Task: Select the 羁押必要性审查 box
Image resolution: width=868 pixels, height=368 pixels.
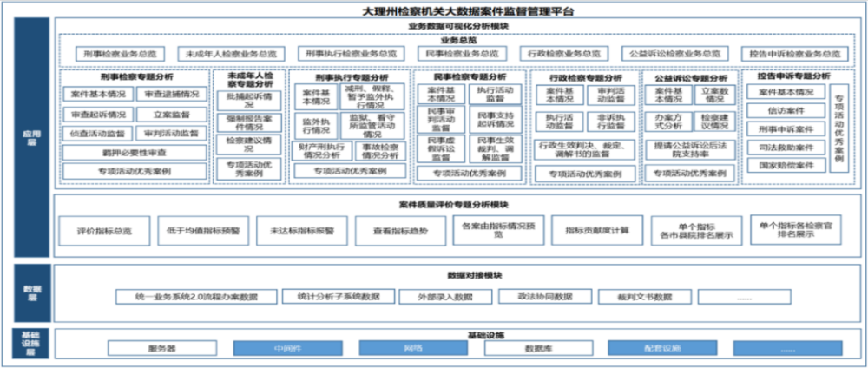Action: click(x=133, y=152)
